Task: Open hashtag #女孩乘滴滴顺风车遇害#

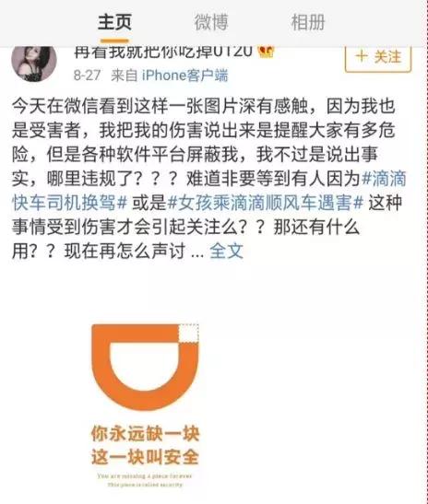Action: [x=265, y=203]
